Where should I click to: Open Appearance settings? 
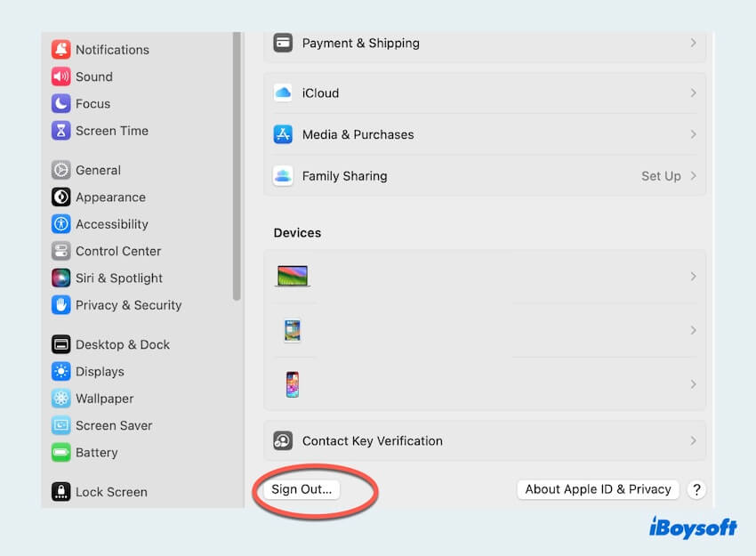pyautogui.click(x=101, y=197)
